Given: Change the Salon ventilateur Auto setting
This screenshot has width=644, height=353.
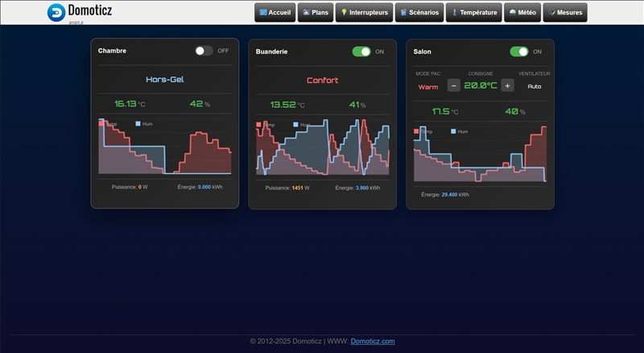Looking at the screenshot, I should pos(535,86).
